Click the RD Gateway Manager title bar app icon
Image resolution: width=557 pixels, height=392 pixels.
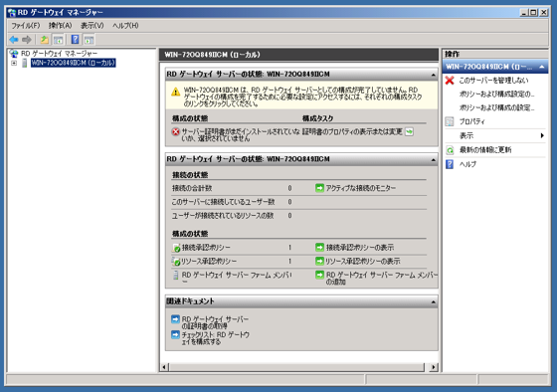coord(12,13)
